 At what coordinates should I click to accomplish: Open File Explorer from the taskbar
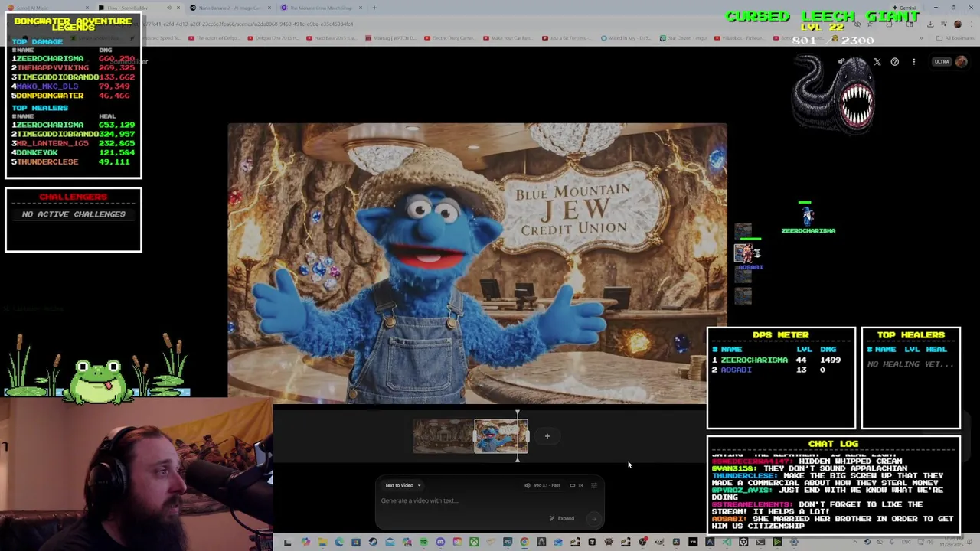click(322, 543)
